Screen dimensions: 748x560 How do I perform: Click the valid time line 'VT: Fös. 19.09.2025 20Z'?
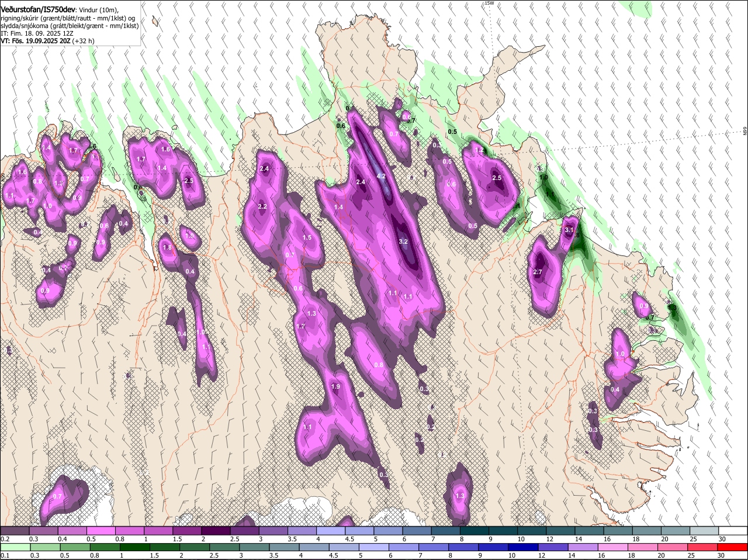pos(36,41)
